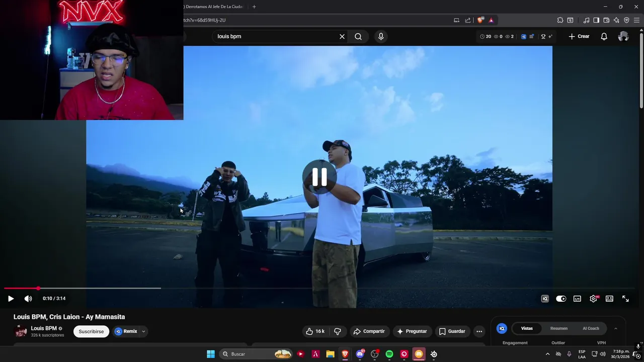Open Brave VPN shield icon
This screenshot has width=644, height=362.
pos(626,20)
